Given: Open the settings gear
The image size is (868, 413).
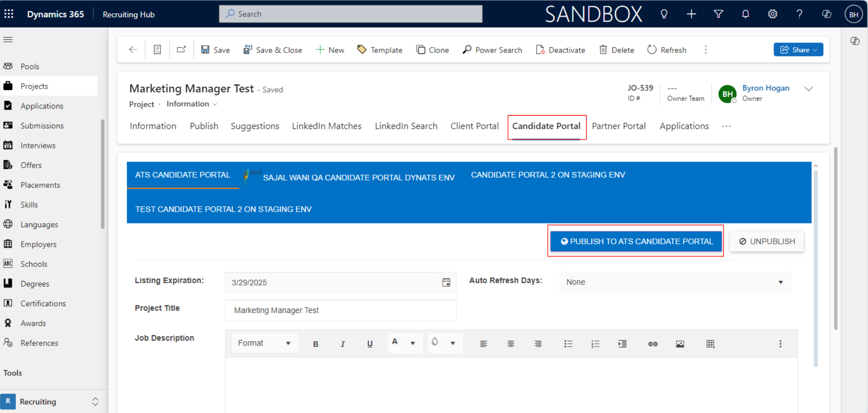Looking at the screenshot, I should pyautogui.click(x=773, y=14).
